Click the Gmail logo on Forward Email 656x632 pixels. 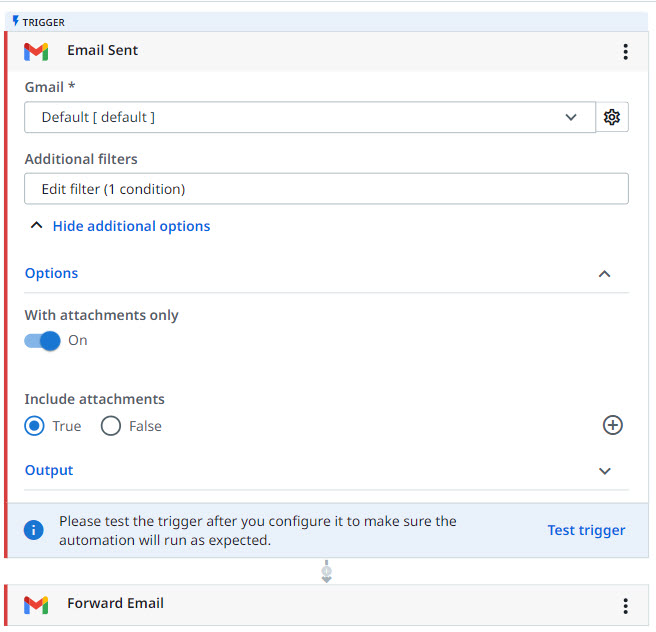(36, 605)
